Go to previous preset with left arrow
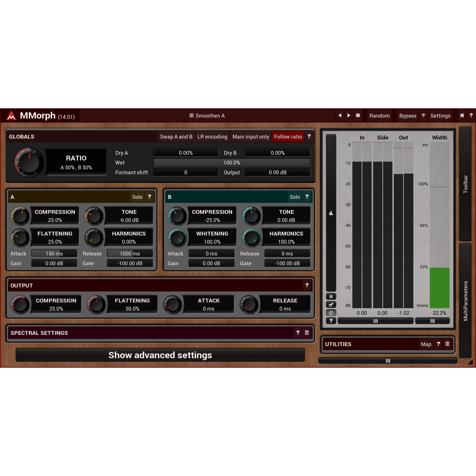 click(340, 115)
